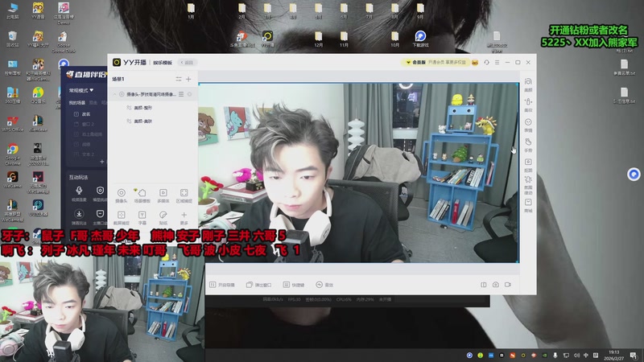This screenshot has width=644, height=362.
Task: Open the YY开播 hamburger main menu
Action: (x=498, y=62)
